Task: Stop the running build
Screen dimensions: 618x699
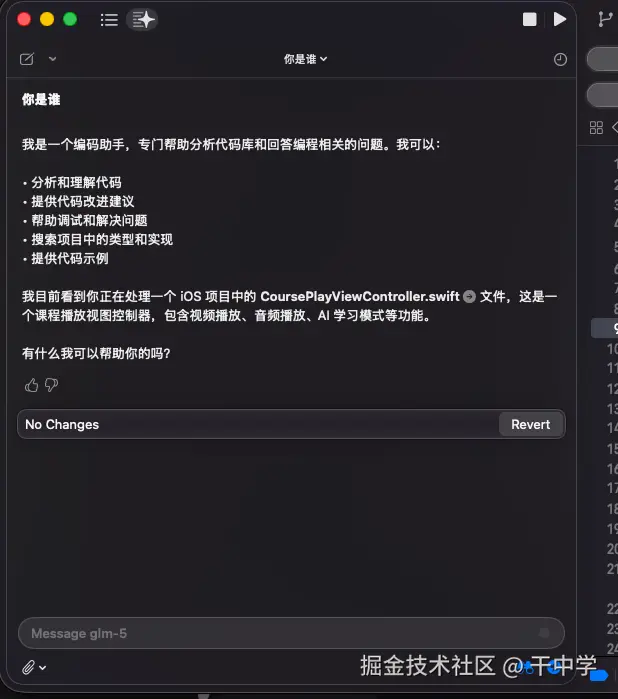Action: pos(529,19)
